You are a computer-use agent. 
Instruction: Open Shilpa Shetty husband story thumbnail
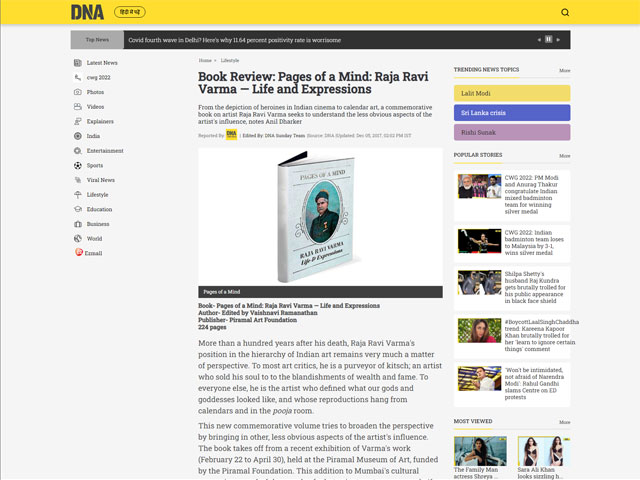pos(479,282)
